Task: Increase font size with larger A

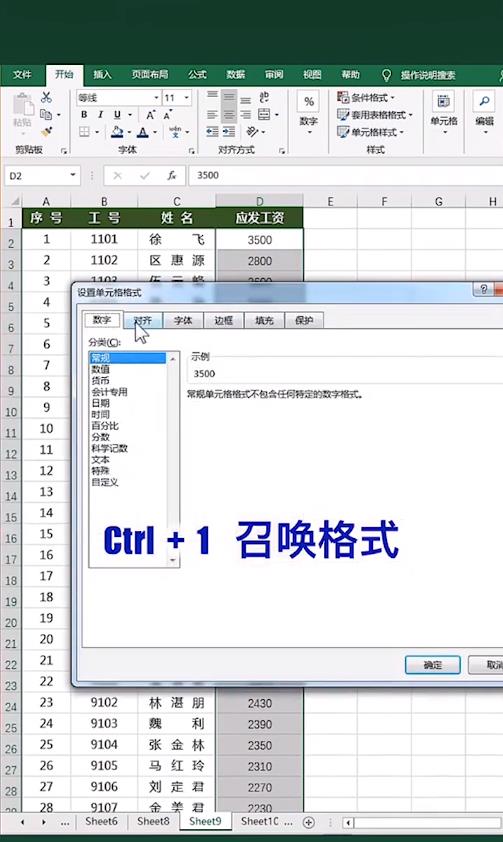Action: click(x=150, y=114)
